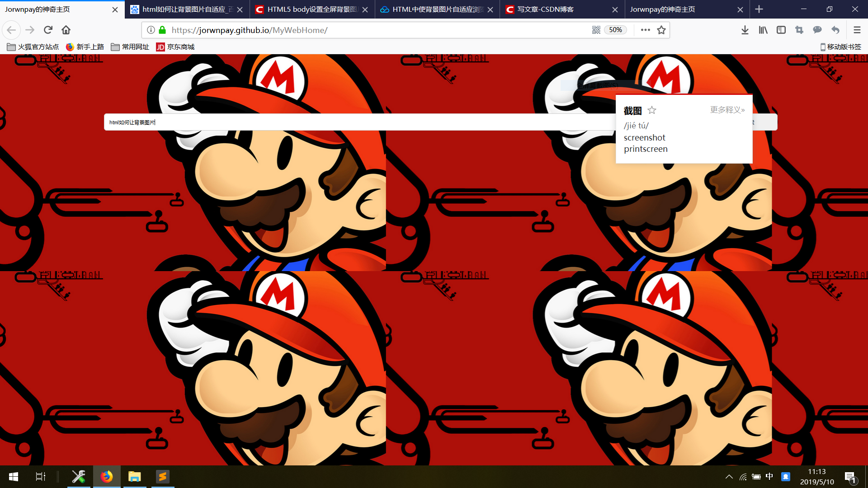Click the blue tray application icon

[786, 477]
